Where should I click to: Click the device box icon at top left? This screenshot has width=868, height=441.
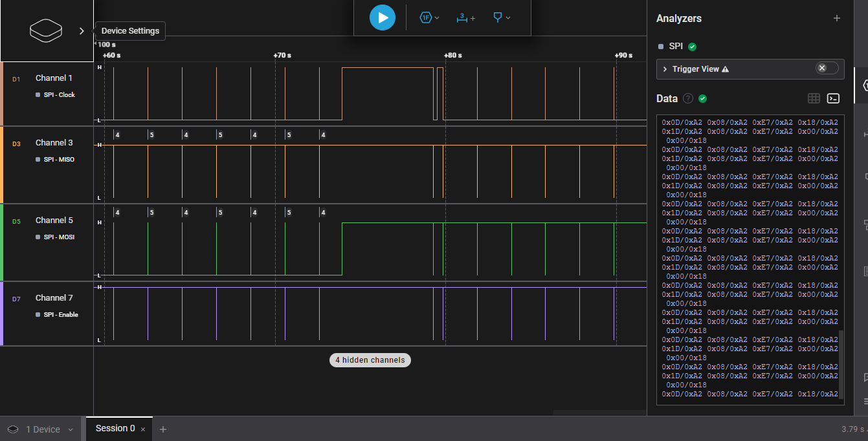[x=46, y=31]
